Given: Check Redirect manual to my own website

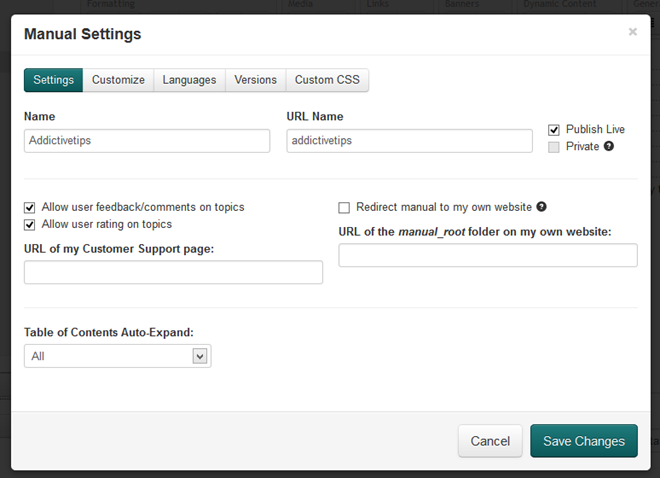Looking at the screenshot, I should [x=344, y=208].
